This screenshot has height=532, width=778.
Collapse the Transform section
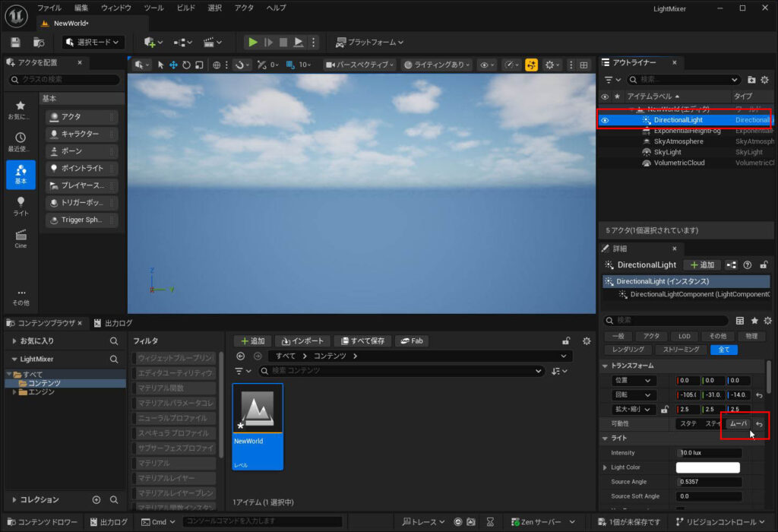(606, 366)
